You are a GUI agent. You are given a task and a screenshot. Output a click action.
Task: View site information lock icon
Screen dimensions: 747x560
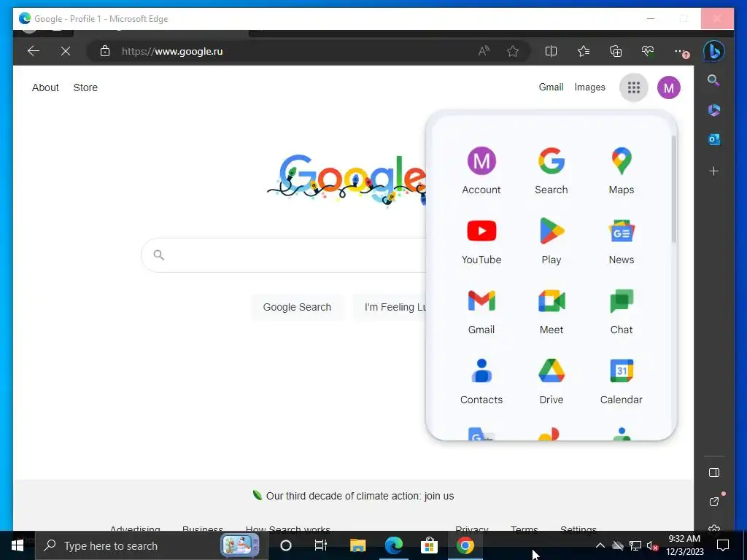coord(105,51)
